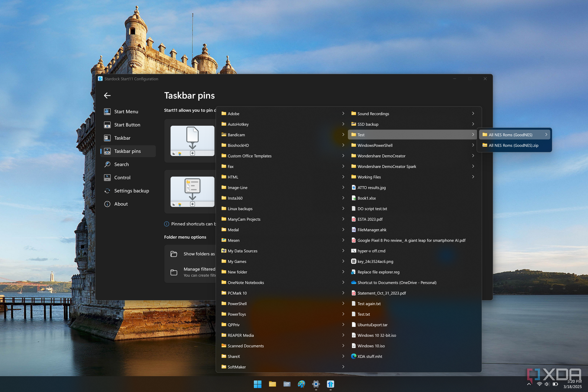Expand the ShareX submenu chevron
Viewport: 588px width, 392px height.
[x=343, y=356]
